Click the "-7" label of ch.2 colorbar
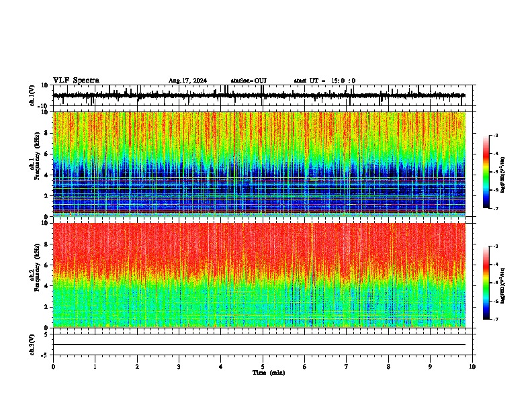 pyautogui.click(x=495, y=320)
